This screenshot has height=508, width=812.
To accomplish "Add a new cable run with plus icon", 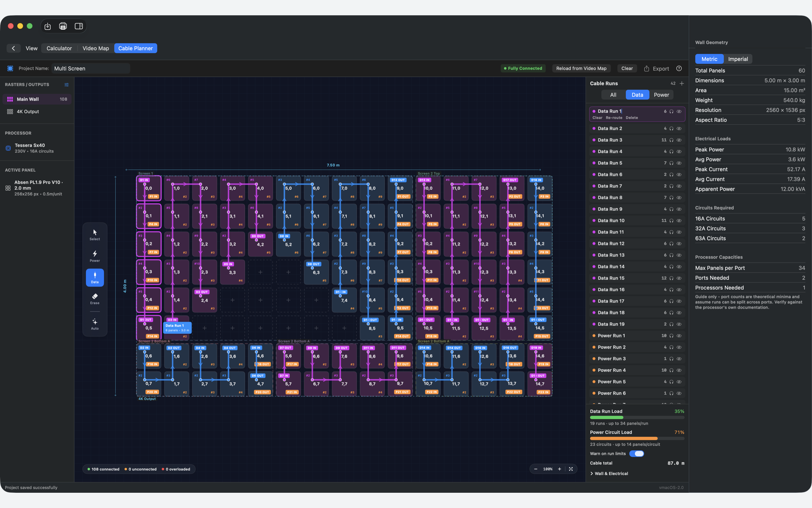I will [682, 83].
